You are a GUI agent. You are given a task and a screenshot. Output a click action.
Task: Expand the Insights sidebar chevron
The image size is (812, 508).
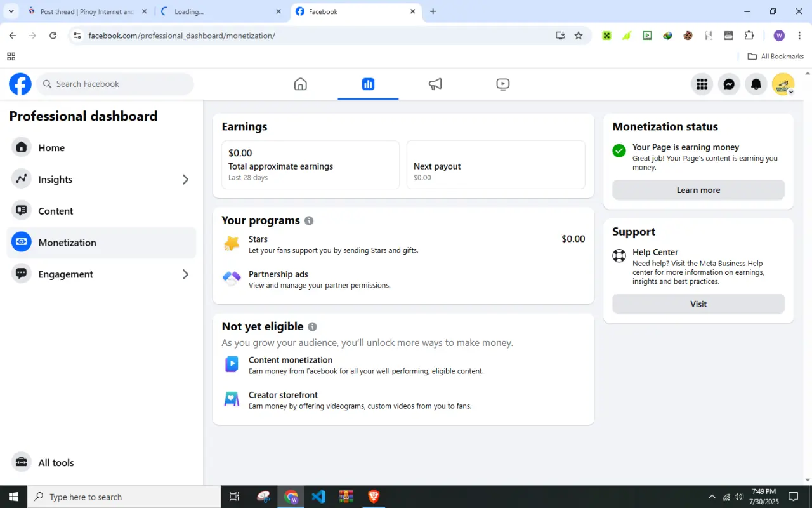185,180
